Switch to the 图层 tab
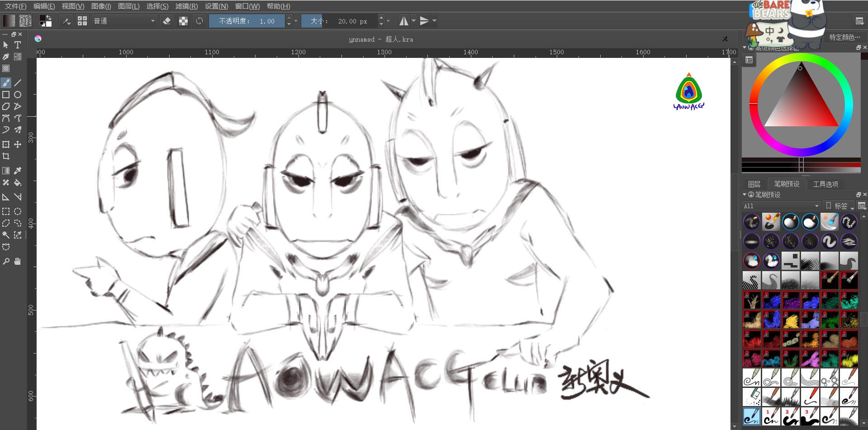Image resolution: width=868 pixels, height=430 pixels. tap(754, 184)
